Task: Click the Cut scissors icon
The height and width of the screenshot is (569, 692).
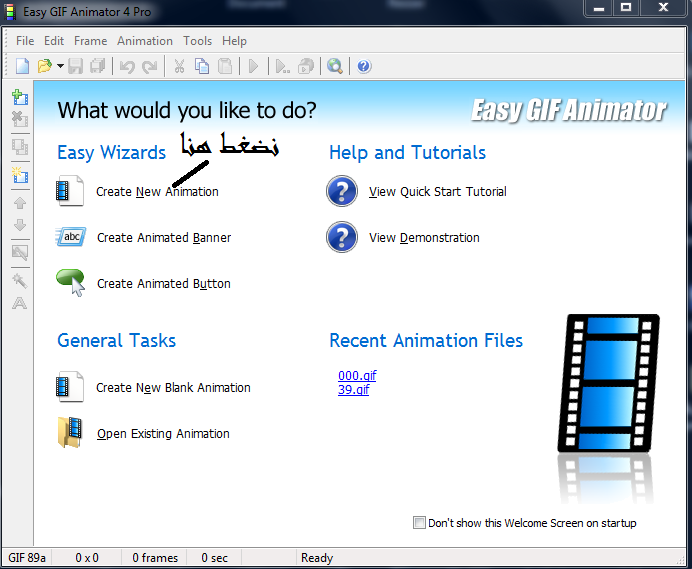Action: coord(179,66)
